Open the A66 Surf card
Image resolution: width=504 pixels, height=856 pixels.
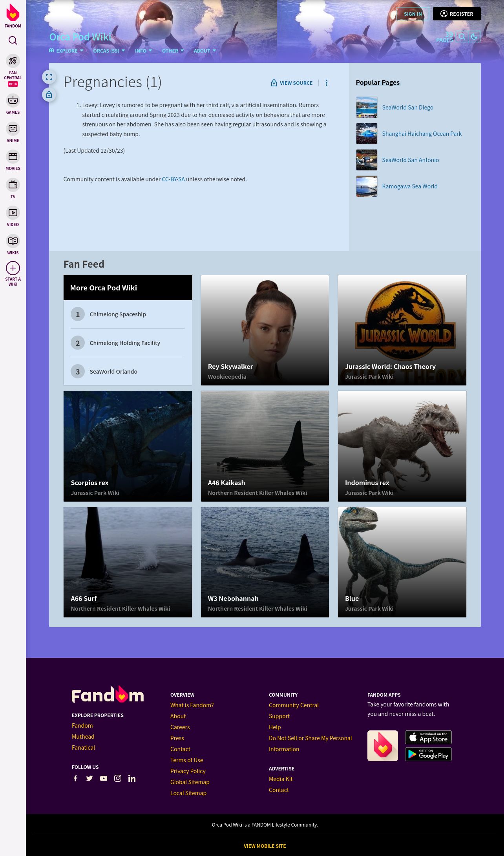coord(128,562)
